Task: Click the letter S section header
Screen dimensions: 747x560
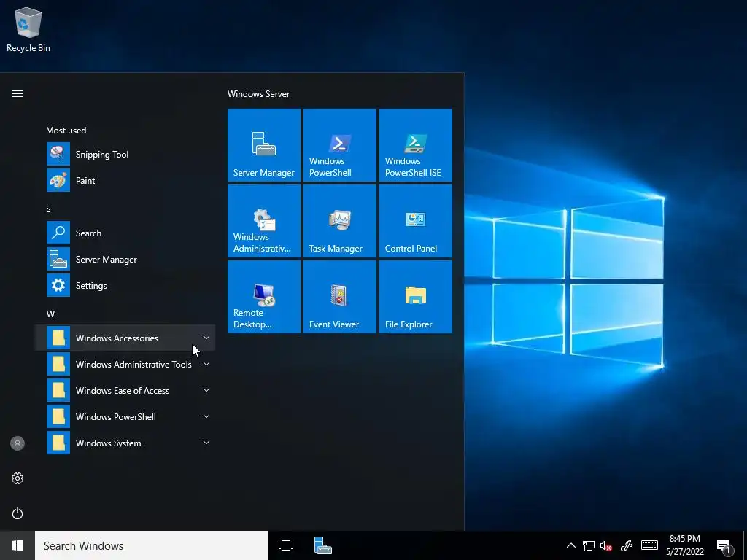Action: (x=48, y=209)
